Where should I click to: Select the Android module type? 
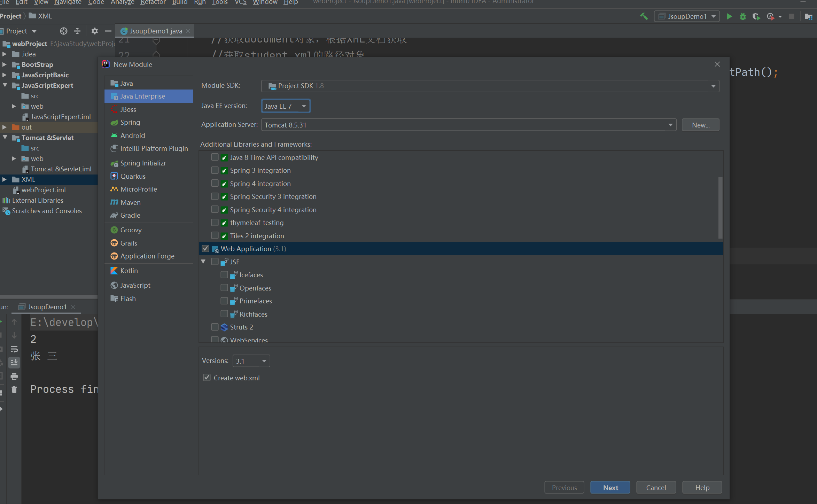[149, 135]
